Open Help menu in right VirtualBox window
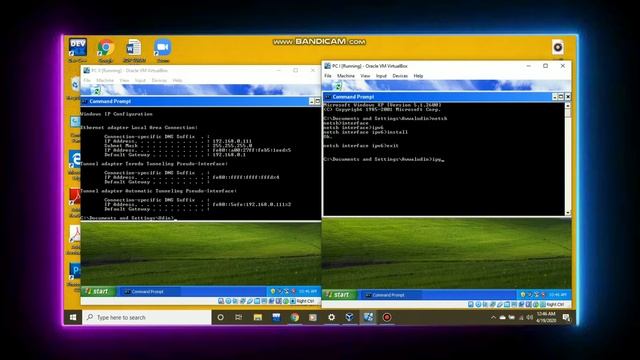This screenshot has width=640, height=360. (x=418, y=76)
